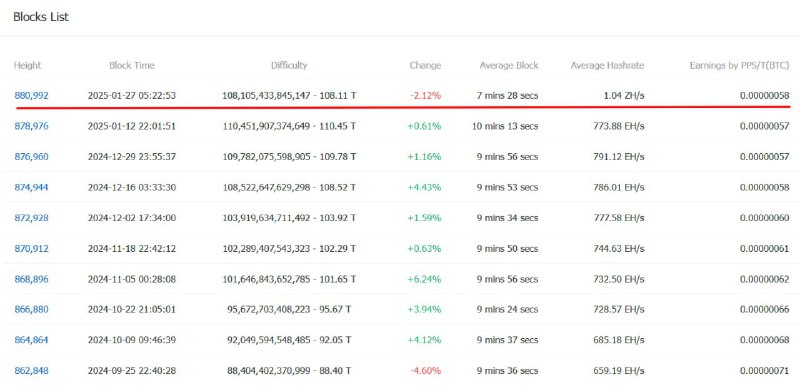
Task: Select difficulty value 110.45 T
Action: point(338,126)
